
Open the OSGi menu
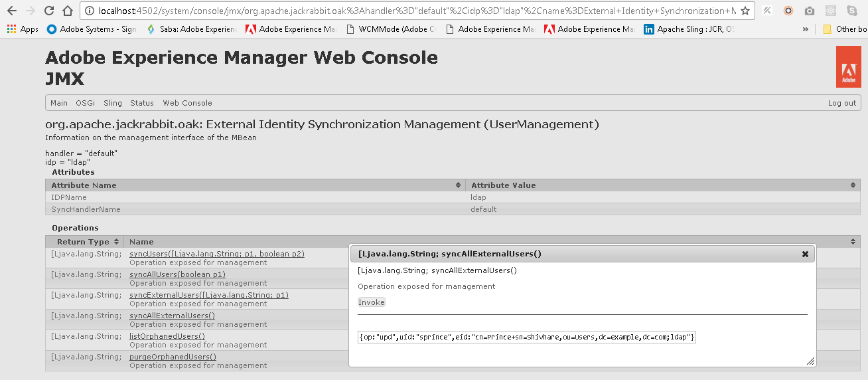tap(85, 103)
